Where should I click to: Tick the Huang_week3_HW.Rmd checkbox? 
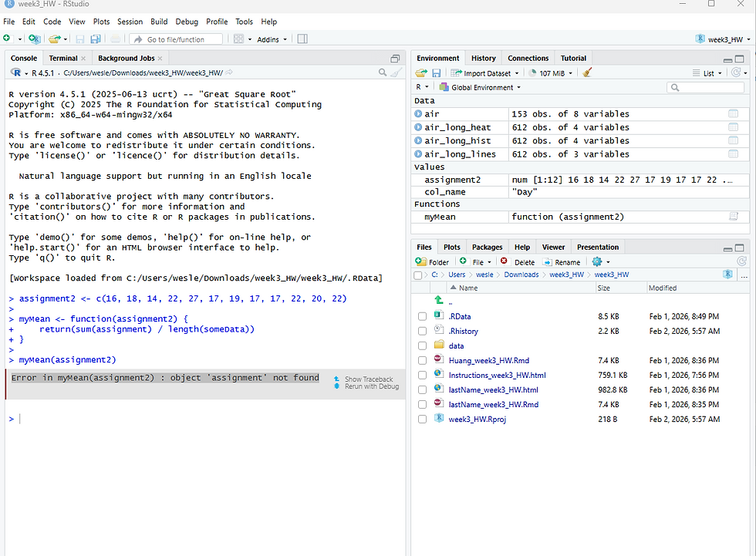pyautogui.click(x=423, y=360)
